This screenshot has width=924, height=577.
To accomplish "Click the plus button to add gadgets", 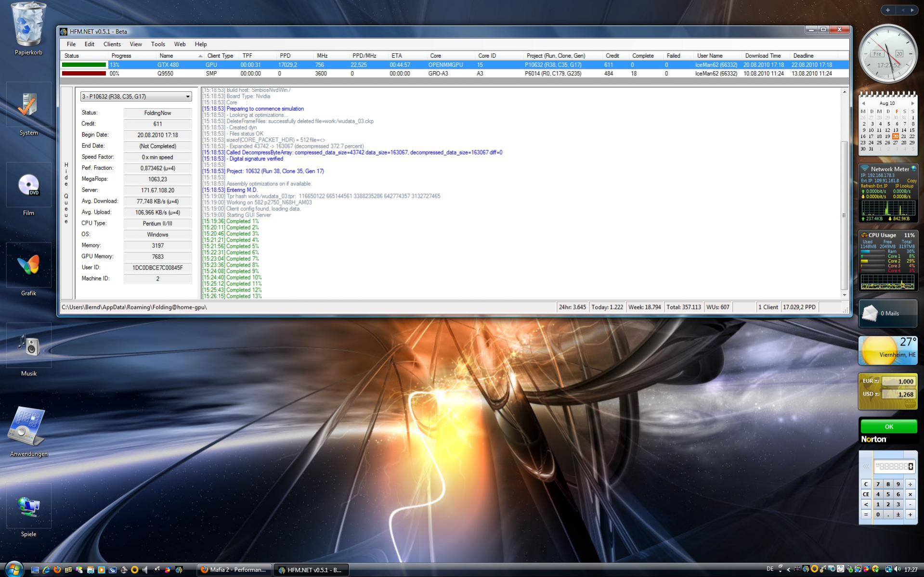I will pyautogui.click(x=888, y=10).
